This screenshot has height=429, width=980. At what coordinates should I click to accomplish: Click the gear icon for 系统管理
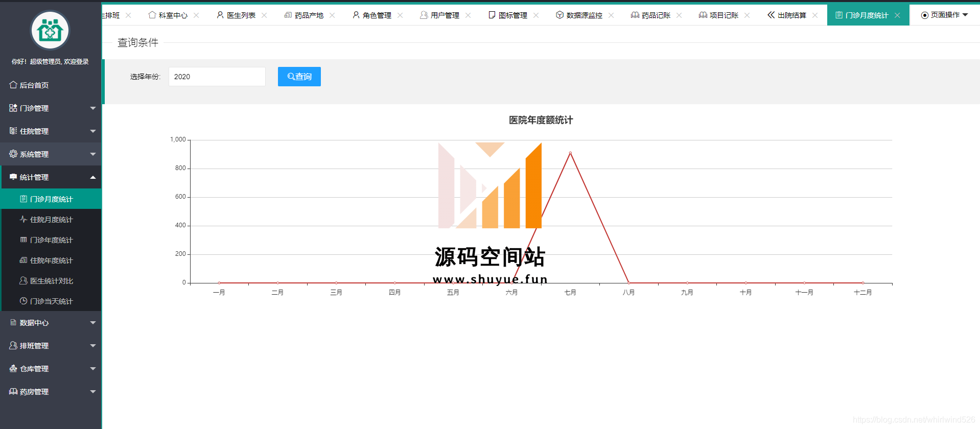click(x=13, y=154)
